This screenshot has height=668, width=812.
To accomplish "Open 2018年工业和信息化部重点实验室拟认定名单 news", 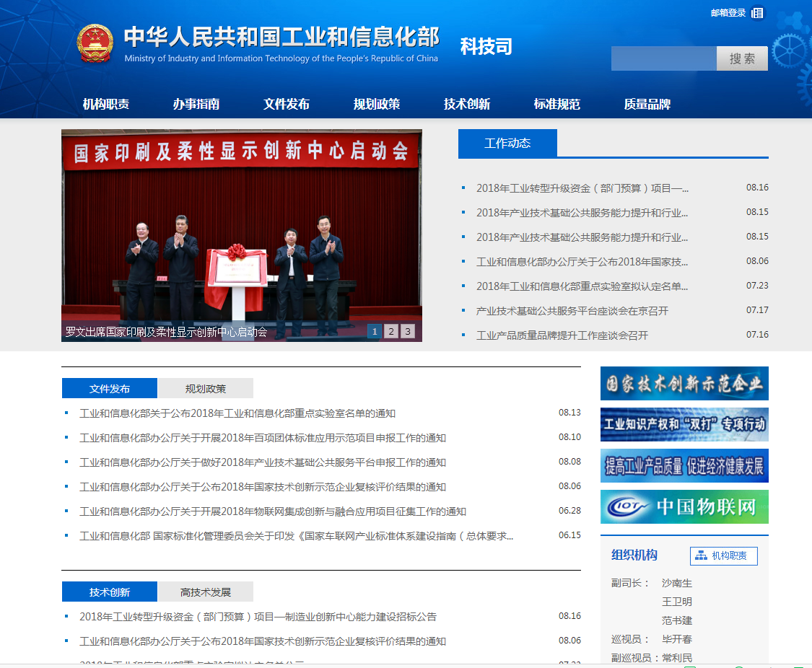I will 582,286.
